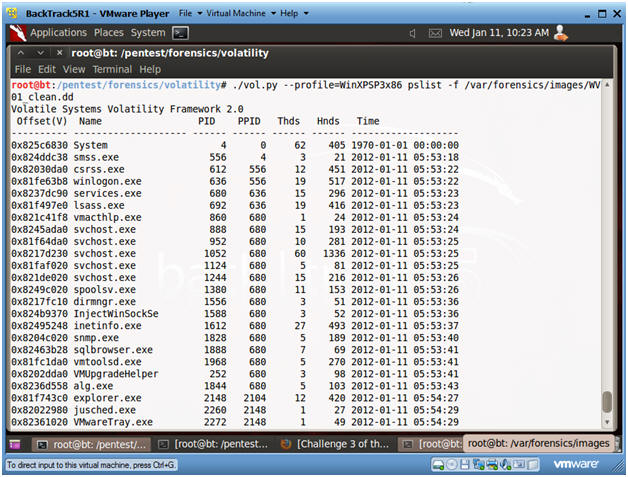This screenshot has height=477, width=628.
Task: Switch to Challenge 3 Firefox window
Action: [336, 445]
